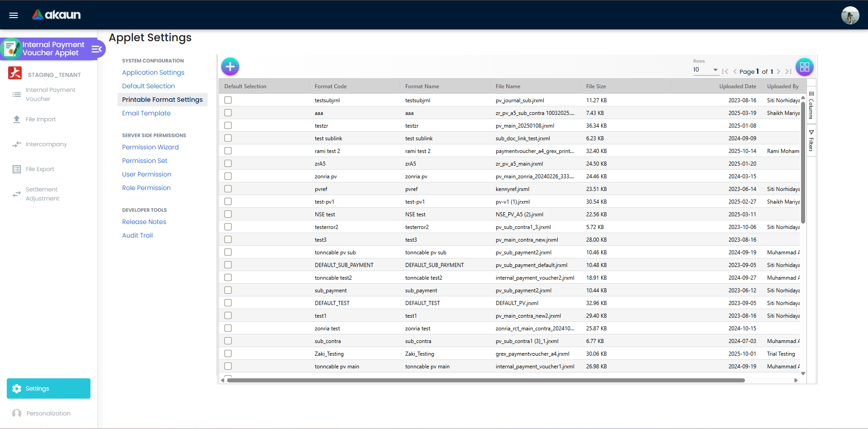Collapse the Internal Payment Voucher Applet sidebar
868x429 pixels.
pos(96,49)
